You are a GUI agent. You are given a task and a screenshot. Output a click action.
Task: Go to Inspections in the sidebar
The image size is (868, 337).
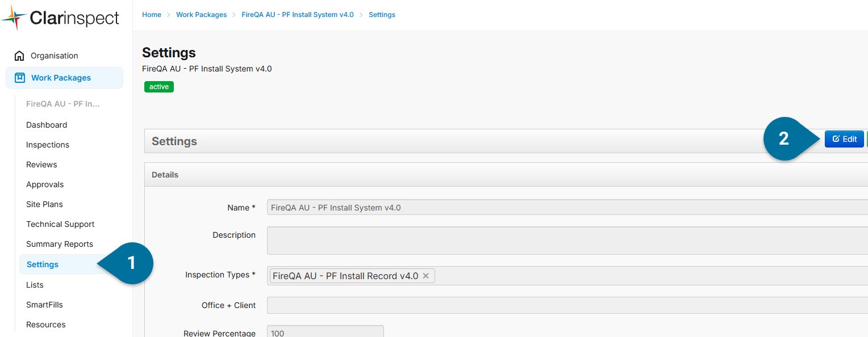pos(48,145)
